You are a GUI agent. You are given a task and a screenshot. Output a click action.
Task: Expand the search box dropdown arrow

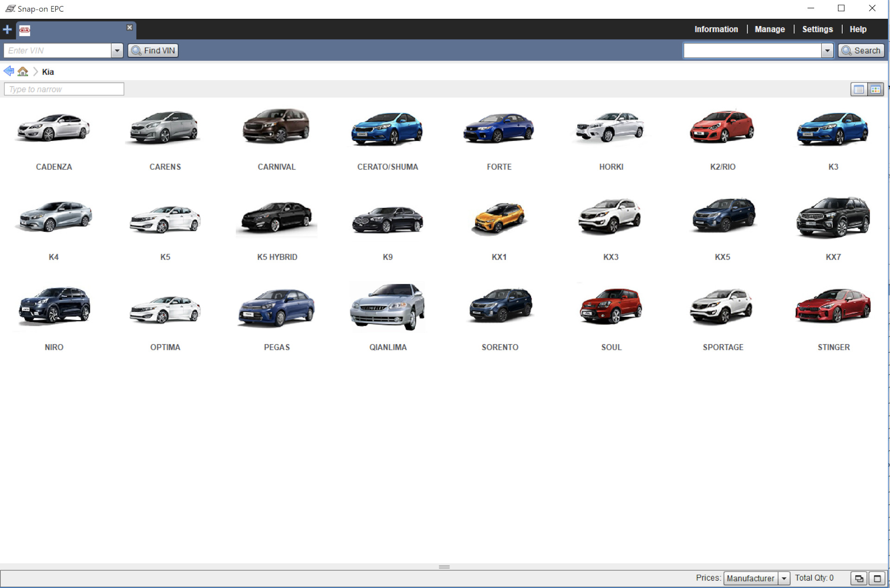(827, 51)
